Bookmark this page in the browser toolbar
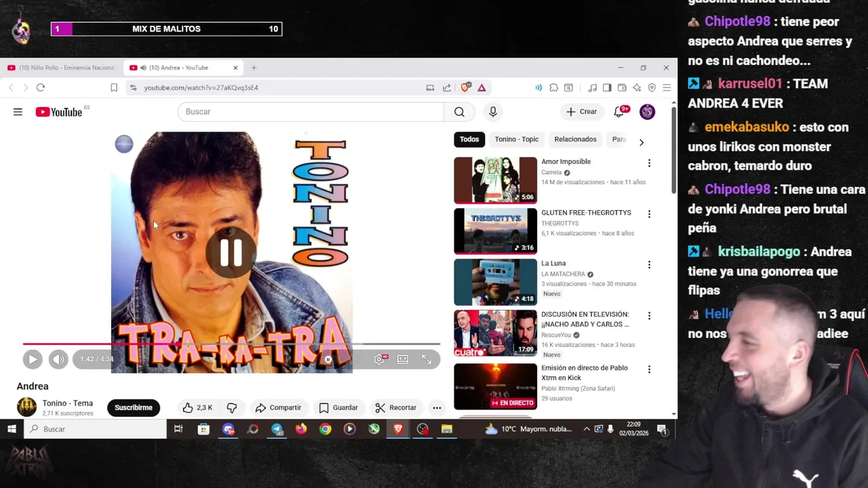 tap(114, 87)
